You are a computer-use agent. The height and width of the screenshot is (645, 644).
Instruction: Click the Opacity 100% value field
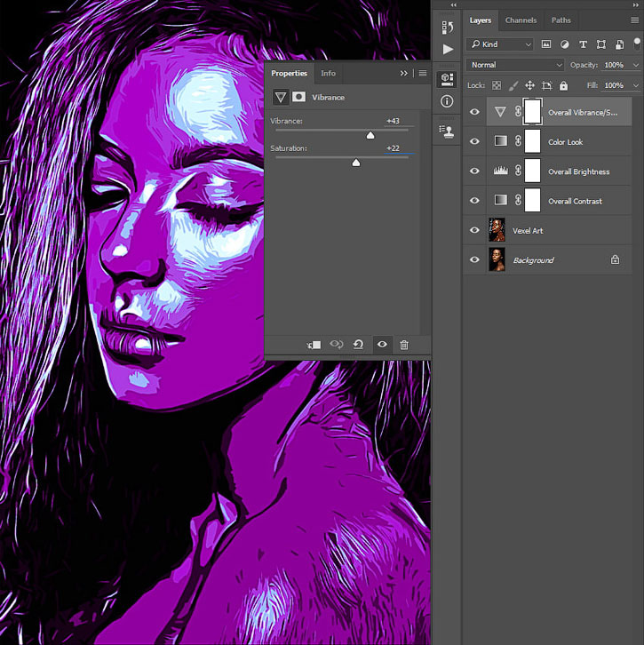click(615, 65)
